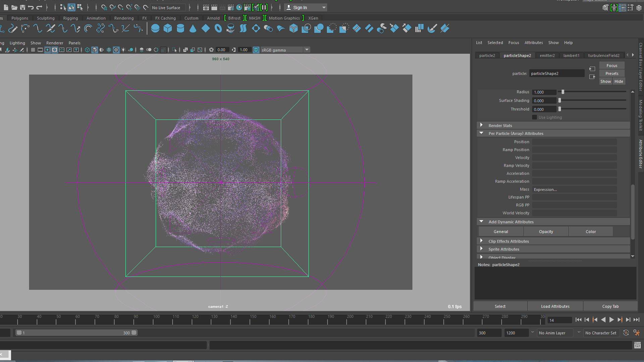Open the turbulenceField2 tab in Attribute Editor
Screen dimensions: 644x362
[x=604, y=55]
